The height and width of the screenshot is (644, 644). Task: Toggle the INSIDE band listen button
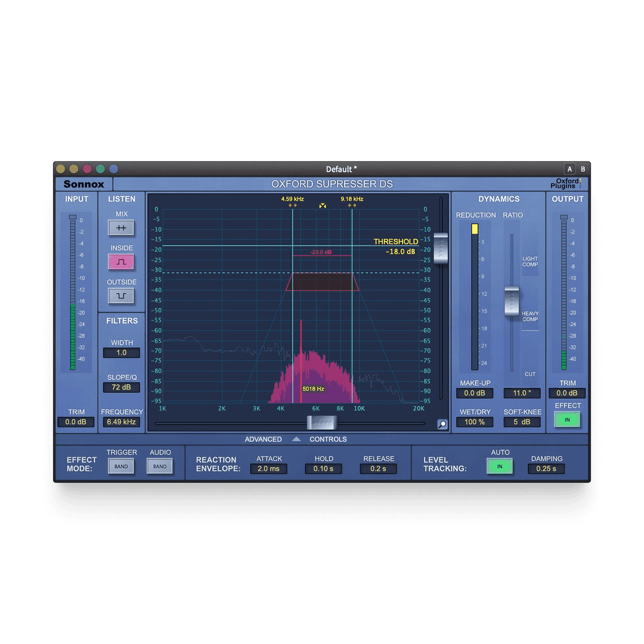coord(121,262)
